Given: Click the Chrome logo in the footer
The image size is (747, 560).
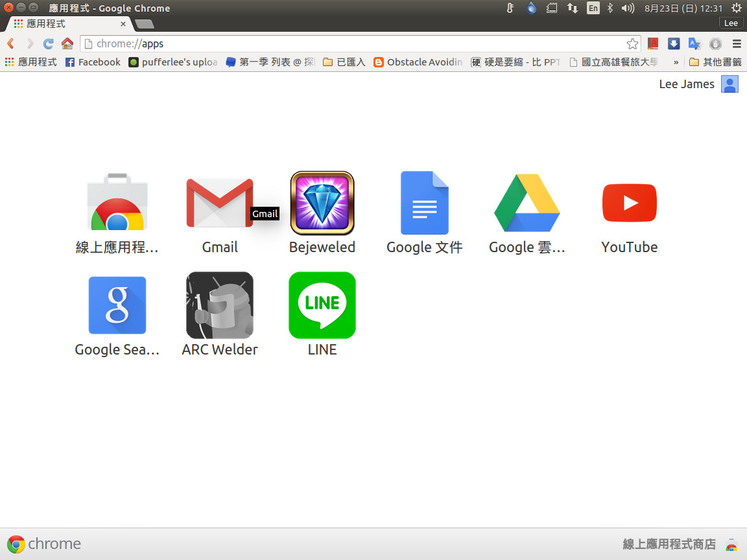Looking at the screenshot, I should click(16, 544).
